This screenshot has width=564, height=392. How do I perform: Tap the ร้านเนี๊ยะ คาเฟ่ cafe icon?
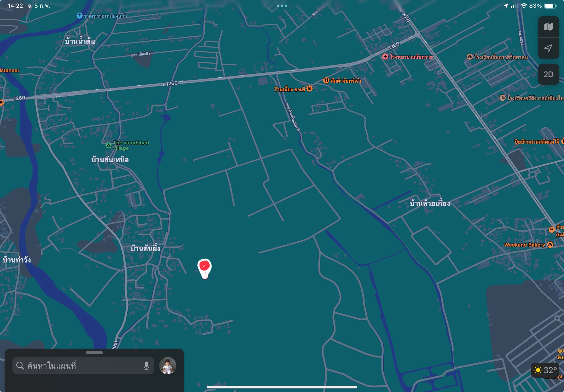coord(310,88)
